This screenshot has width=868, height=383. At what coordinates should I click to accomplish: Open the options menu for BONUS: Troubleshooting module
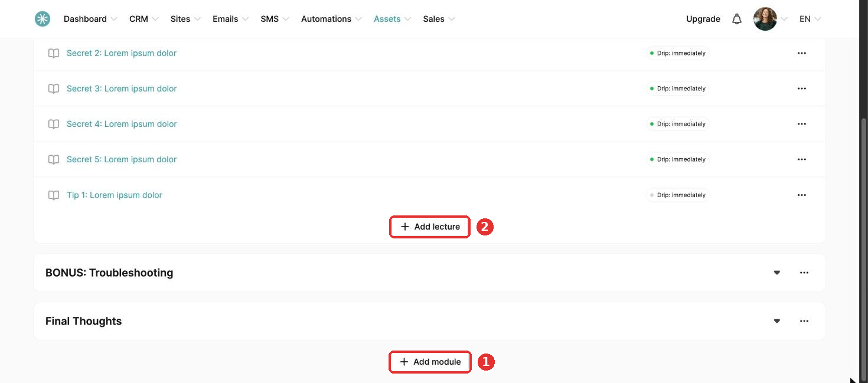coord(804,273)
